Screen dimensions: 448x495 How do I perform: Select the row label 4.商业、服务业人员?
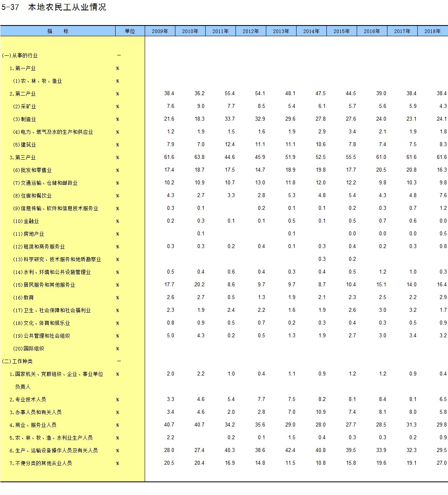pos(33,425)
